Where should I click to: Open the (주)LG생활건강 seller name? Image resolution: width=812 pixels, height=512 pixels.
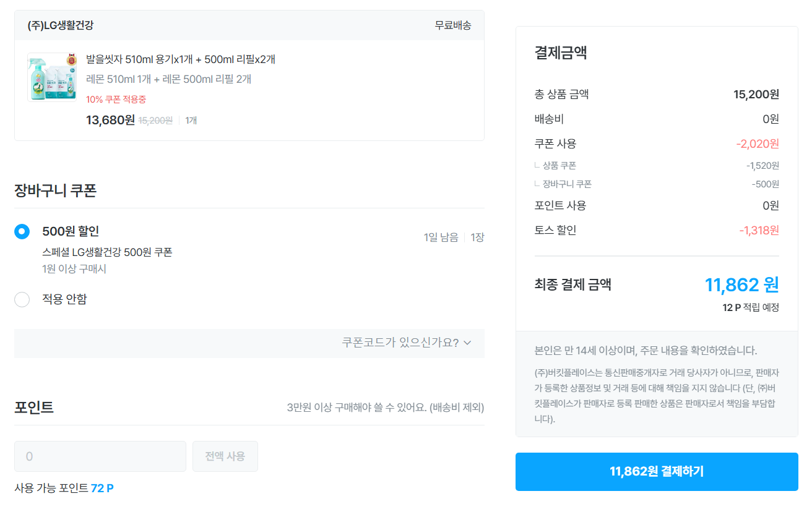61,25
